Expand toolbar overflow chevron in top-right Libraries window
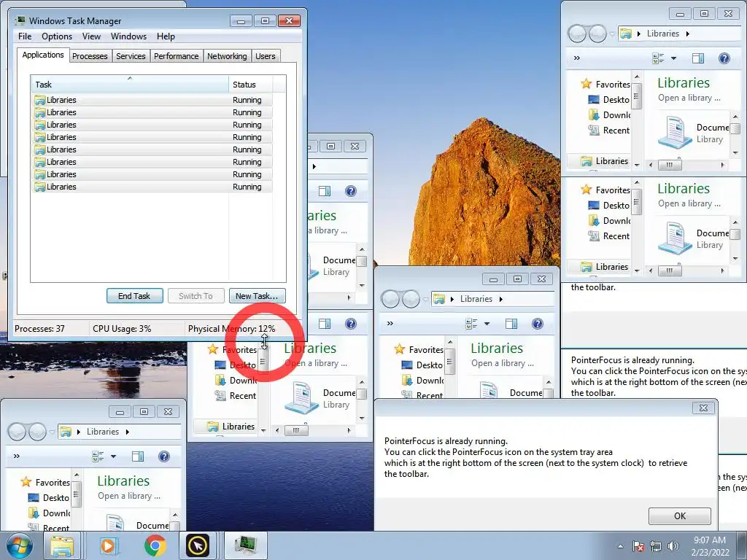This screenshot has width=747, height=560. coord(577,58)
